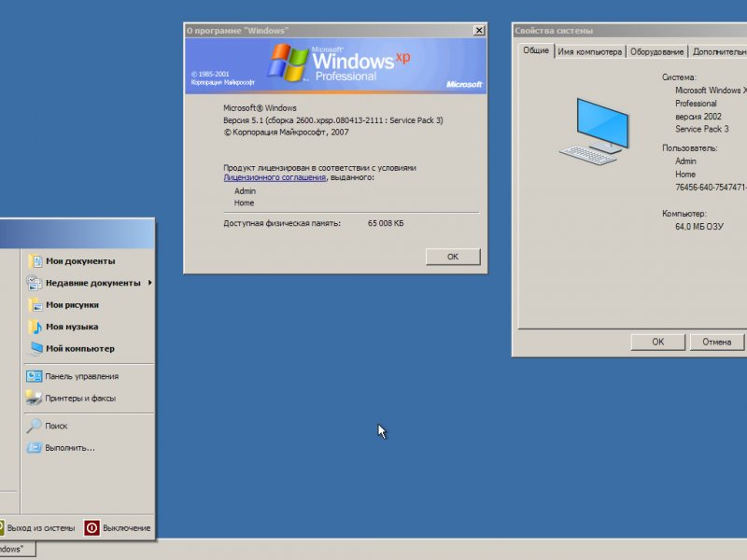Screen dimensions: 747x560
Task: Expand the Recent Documents submenu arrow
Action: (x=149, y=283)
